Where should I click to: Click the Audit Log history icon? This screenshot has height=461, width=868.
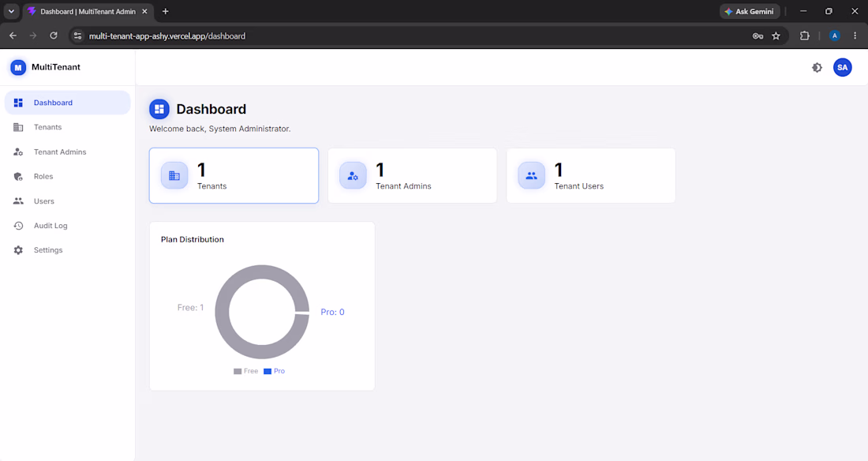click(x=18, y=226)
